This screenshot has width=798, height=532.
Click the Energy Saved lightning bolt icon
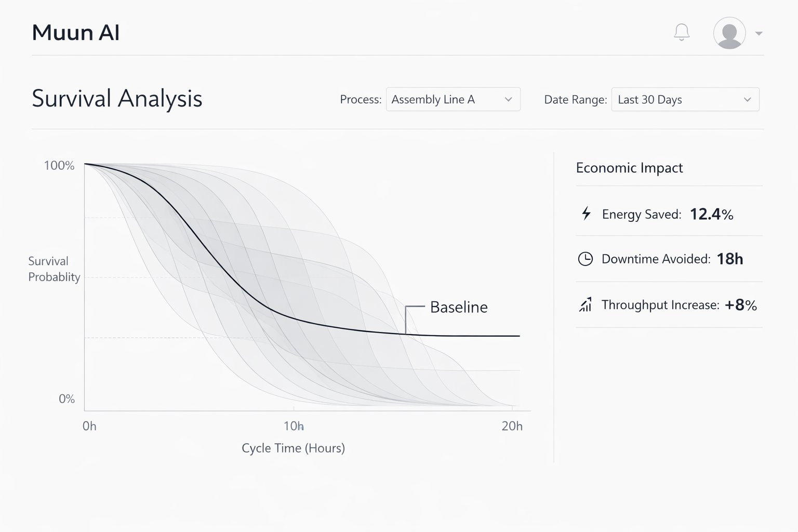(586, 214)
